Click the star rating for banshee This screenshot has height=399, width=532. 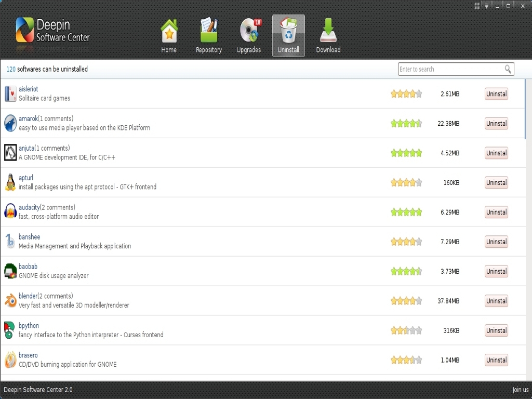[x=406, y=242]
